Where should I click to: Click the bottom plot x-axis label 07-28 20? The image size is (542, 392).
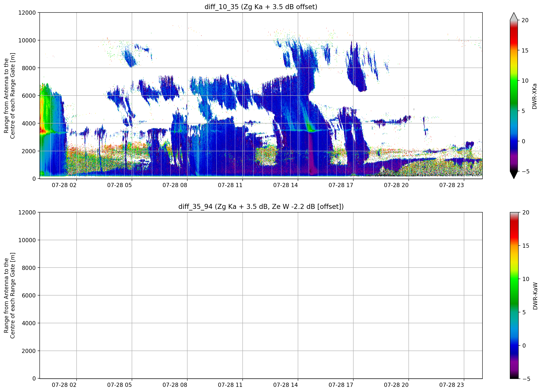pos(396,385)
